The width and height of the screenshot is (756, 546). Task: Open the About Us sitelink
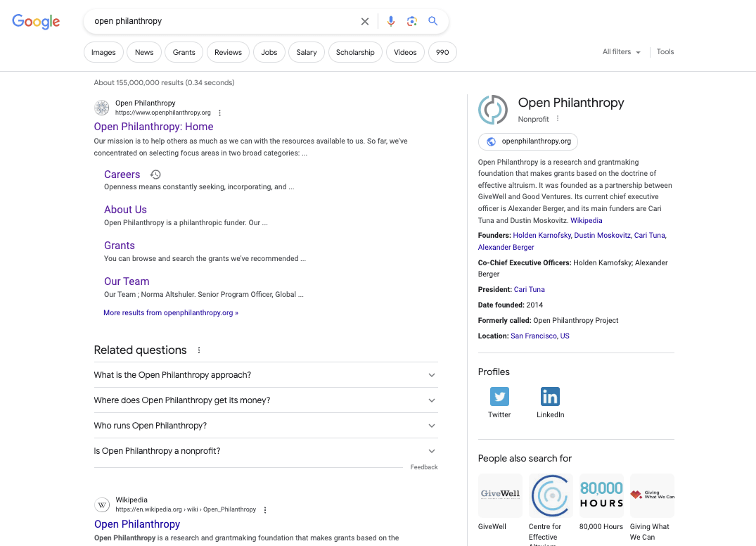pyautogui.click(x=125, y=210)
